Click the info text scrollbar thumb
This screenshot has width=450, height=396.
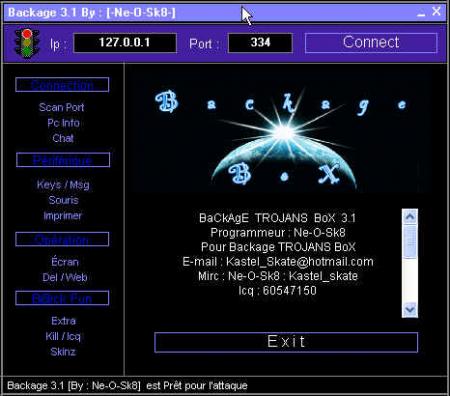tap(410, 241)
